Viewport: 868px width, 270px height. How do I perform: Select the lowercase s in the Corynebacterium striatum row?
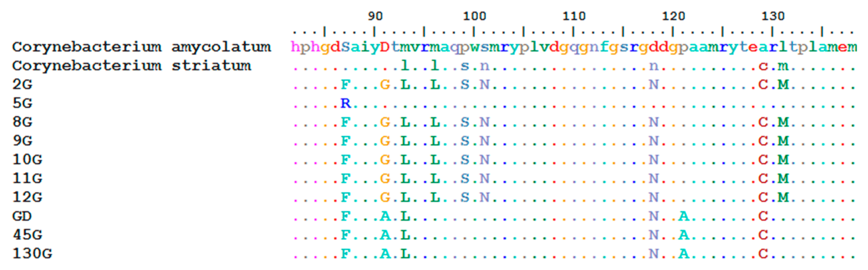tap(465, 67)
